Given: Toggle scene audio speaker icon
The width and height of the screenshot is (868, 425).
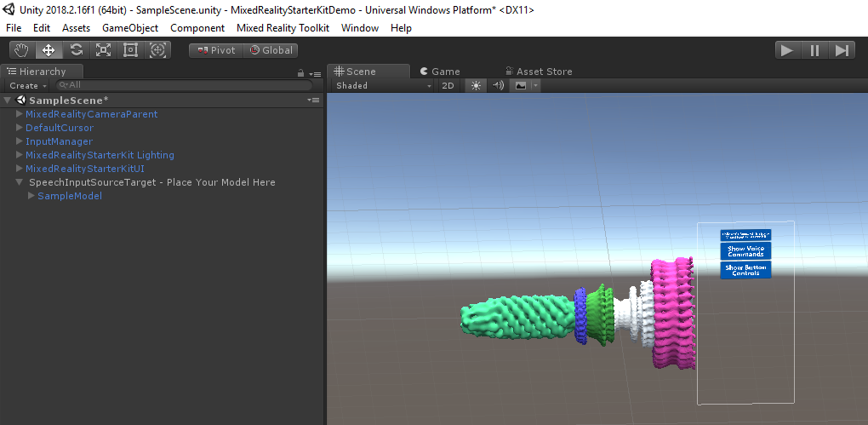Looking at the screenshot, I should (x=498, y=86).
